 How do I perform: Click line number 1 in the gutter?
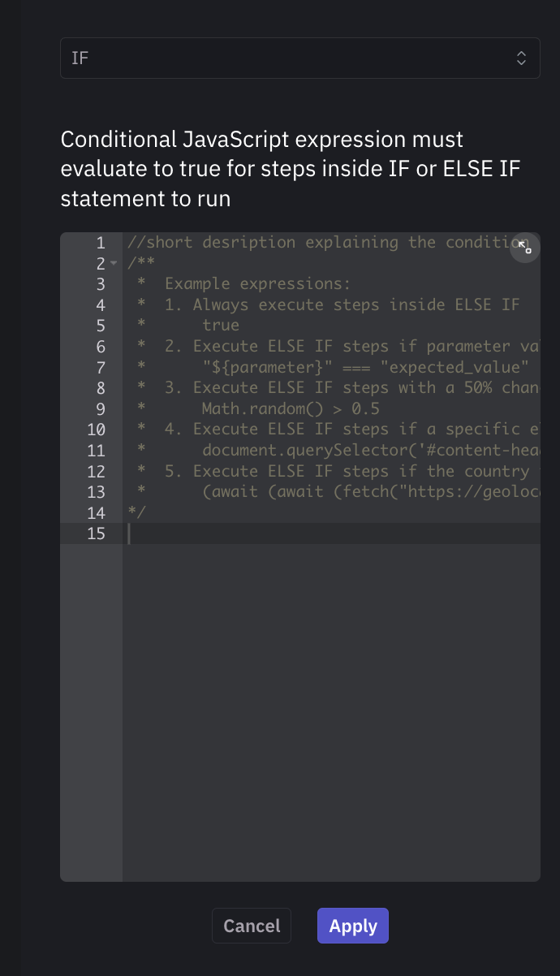coord(100,242)
